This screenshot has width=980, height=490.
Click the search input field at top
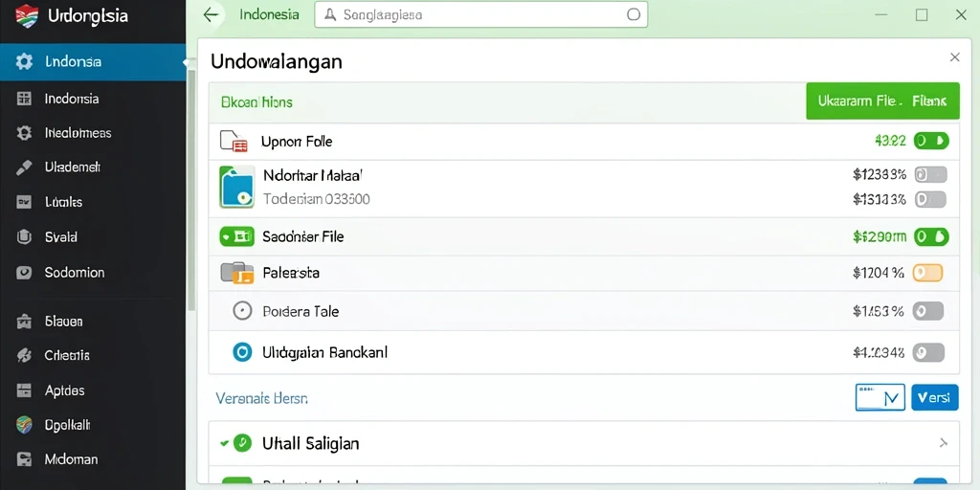click(x=480, y=14)
